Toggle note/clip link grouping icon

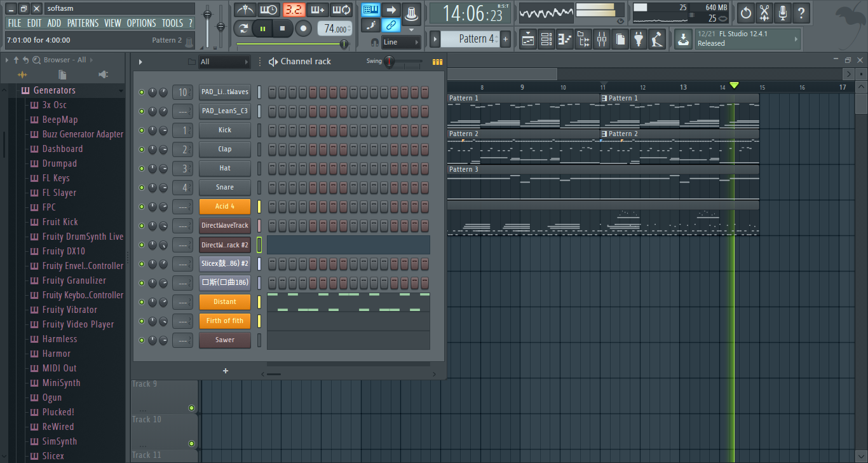pos(391,25)
